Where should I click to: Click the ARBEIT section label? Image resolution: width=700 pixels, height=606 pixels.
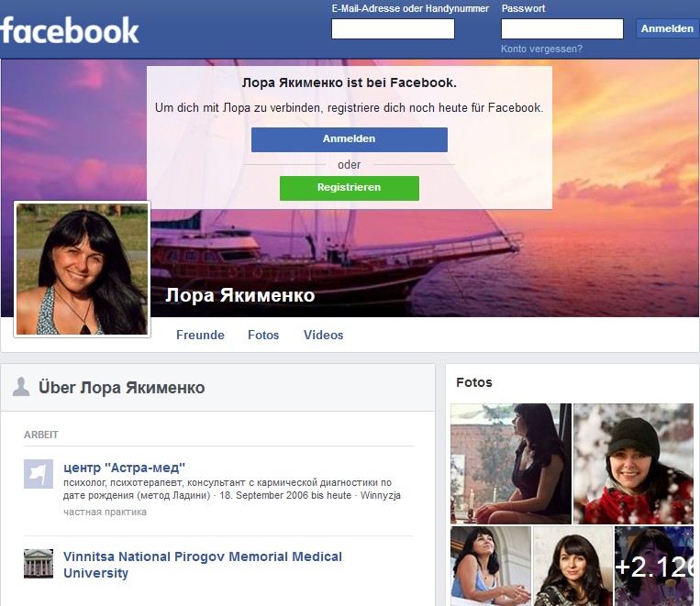pyautogui.click(x=41, y=435)
